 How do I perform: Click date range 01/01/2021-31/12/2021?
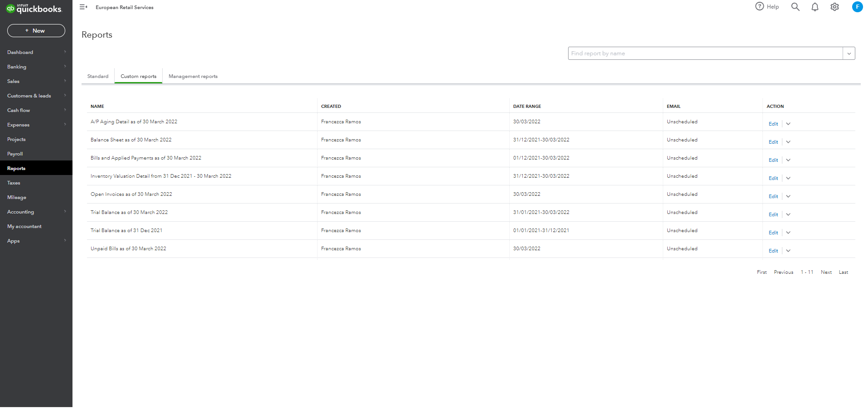click(541, 230)
